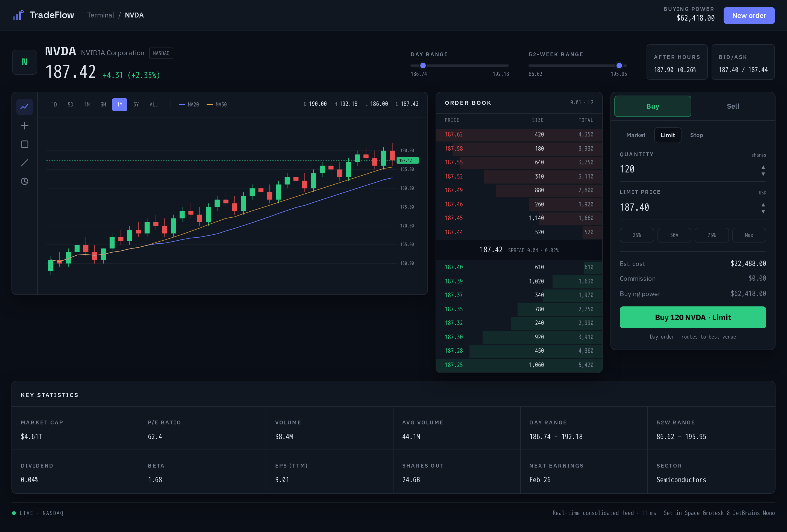Decrease quantity with the down arrow
This screenshot has height=532, width=787.
(763, 174)
